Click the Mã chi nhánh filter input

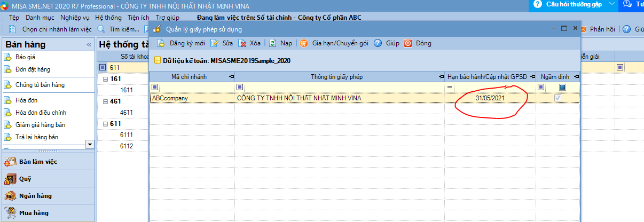click(x=197, y=87)
